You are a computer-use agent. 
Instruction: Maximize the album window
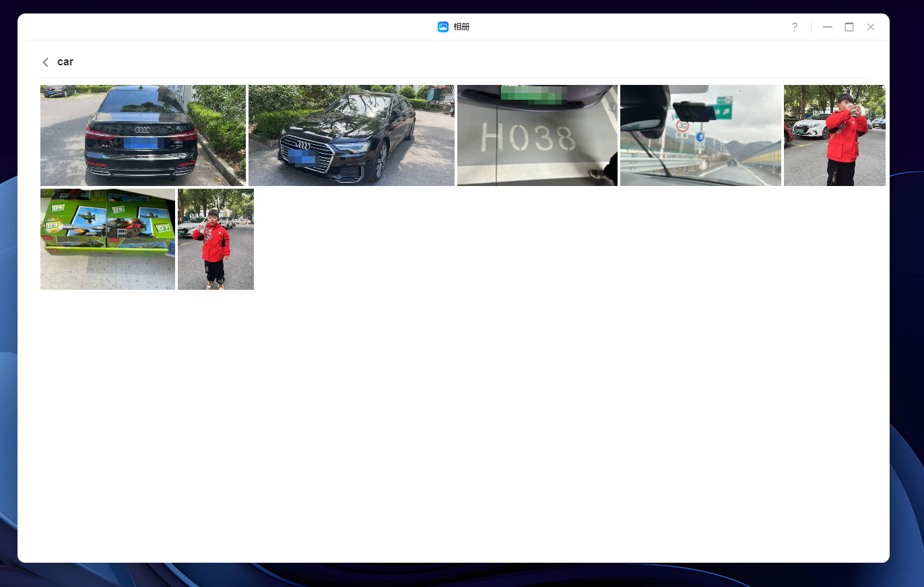pyautogui.click(x=849, y=27)
